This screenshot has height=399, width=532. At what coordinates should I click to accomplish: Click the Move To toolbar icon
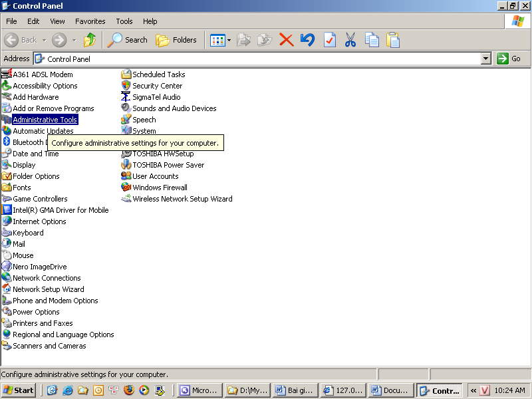pyautogui.click(x=243, y=40)
